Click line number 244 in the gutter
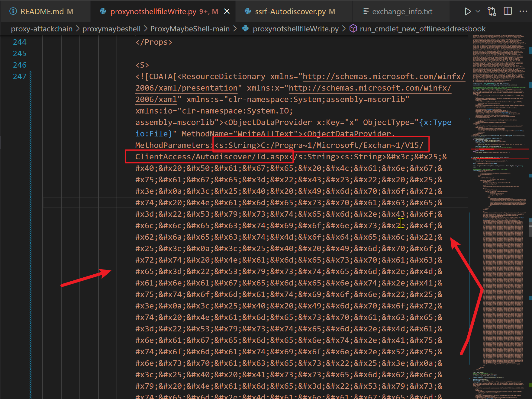The width and height of the screenshot is (532, 399). (20, 42)
